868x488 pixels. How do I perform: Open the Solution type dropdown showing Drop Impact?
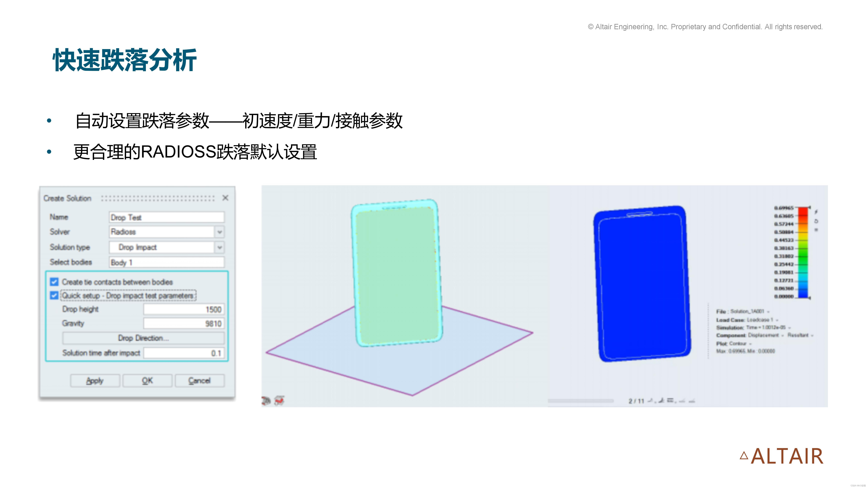167,247
